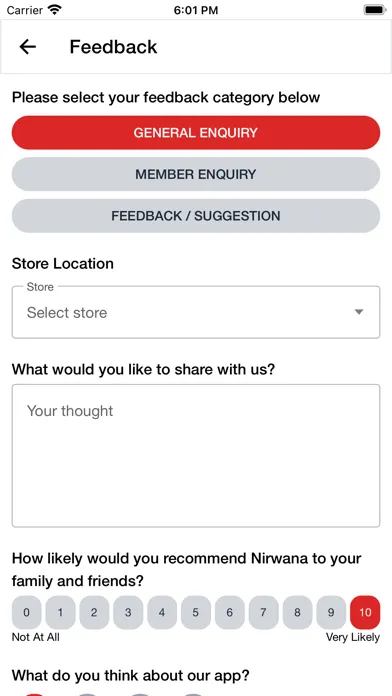Rate recommendation as 4
Screen dimensions: 392x696
tap(162, 613)
